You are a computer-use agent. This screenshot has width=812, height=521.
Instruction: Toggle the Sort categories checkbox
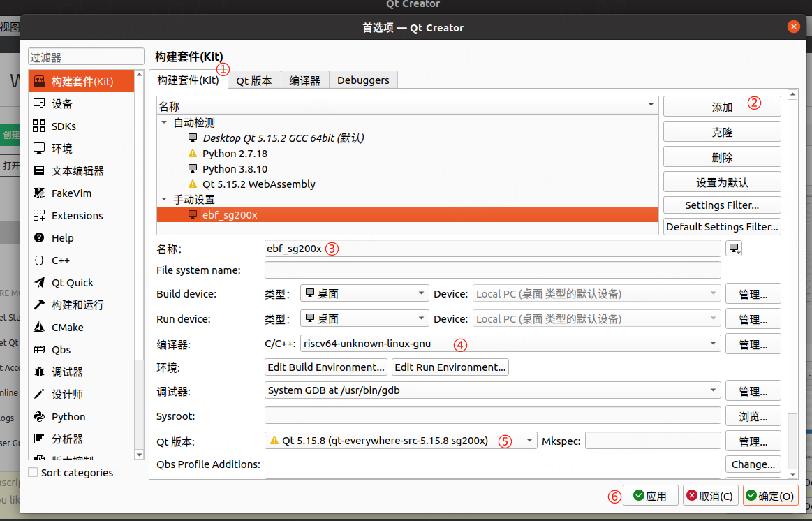pos(33,472)
